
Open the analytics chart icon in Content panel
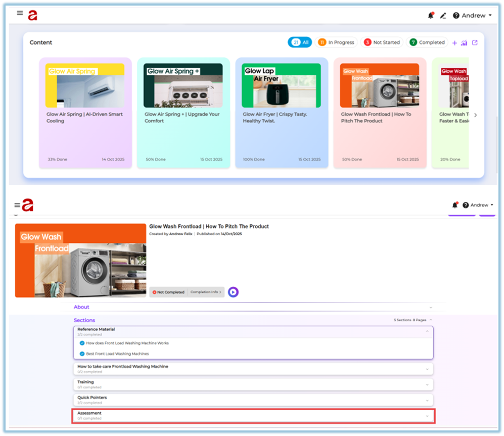[x=464, y=43]
